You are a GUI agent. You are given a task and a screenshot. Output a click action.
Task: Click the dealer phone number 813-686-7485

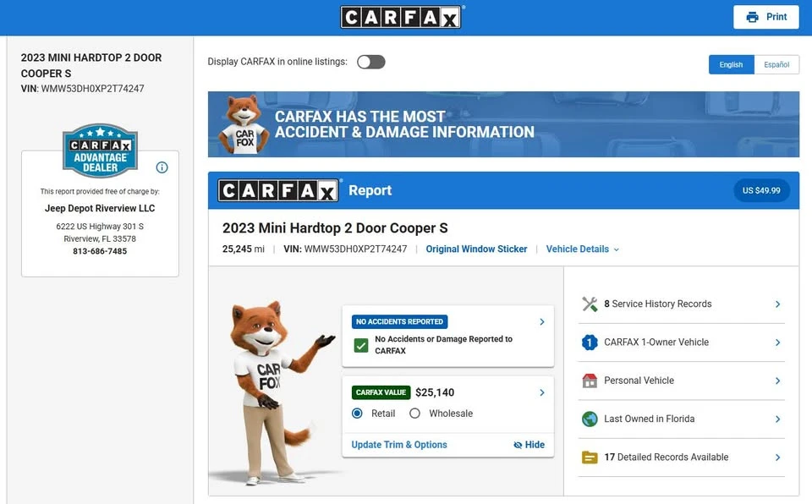point(100,251)
